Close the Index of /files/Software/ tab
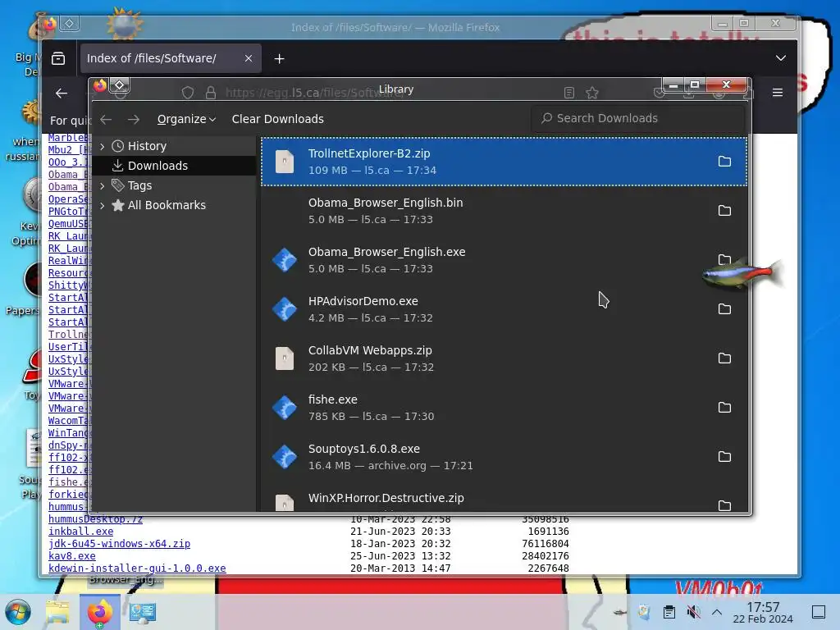This screenshot has width=840, height=630. coord(248,58)
